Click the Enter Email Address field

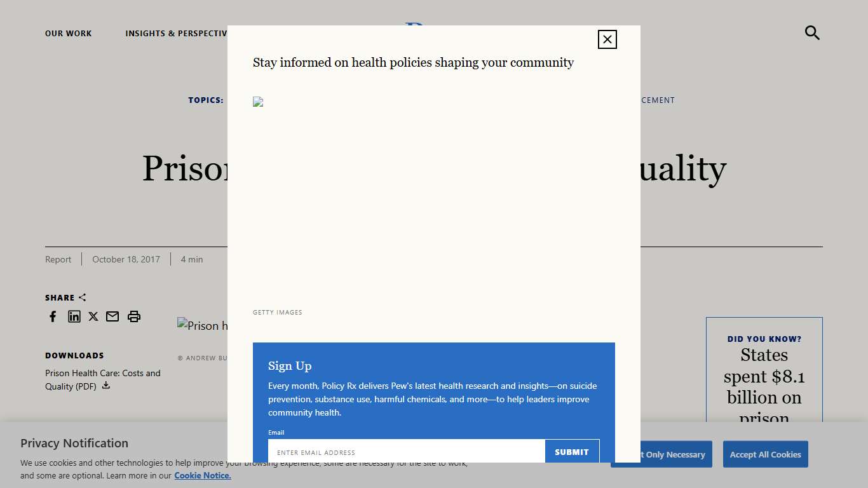(407, 452)
